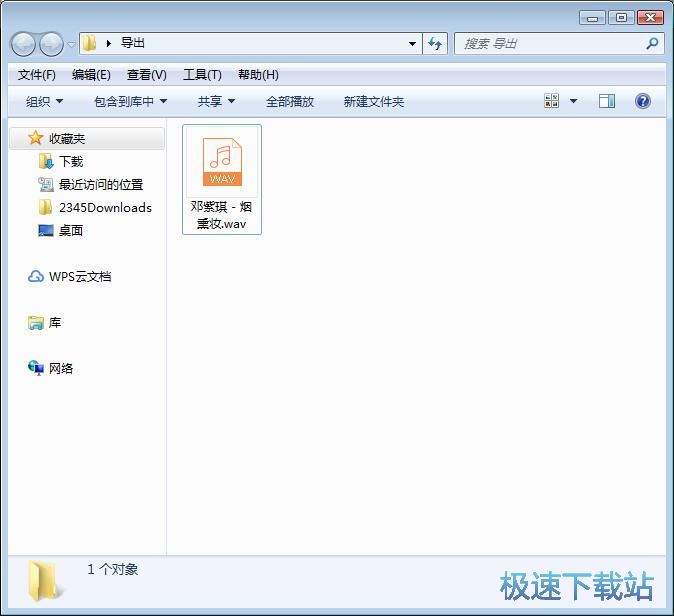Screen dimensions: 674x616
Task: Click the recent places icon
Action: (x=46, y=185)
